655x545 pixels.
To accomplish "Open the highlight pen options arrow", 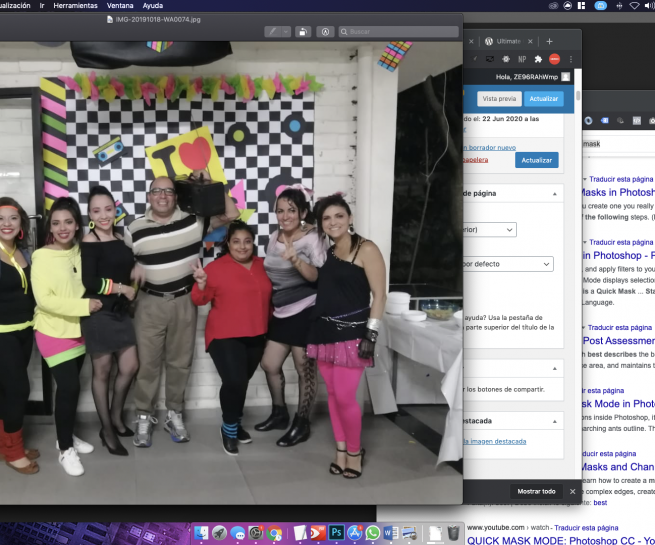I will (x=286, y=32).
